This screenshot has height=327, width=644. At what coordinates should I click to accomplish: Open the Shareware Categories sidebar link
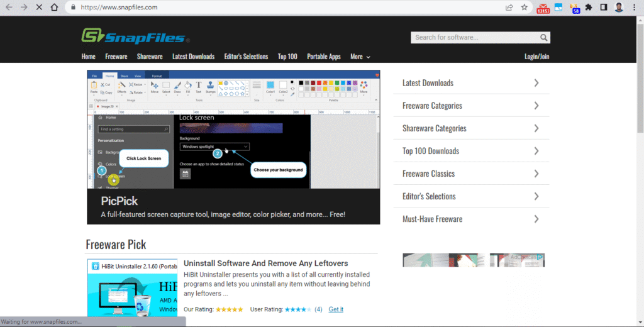[x=435, y=128]
